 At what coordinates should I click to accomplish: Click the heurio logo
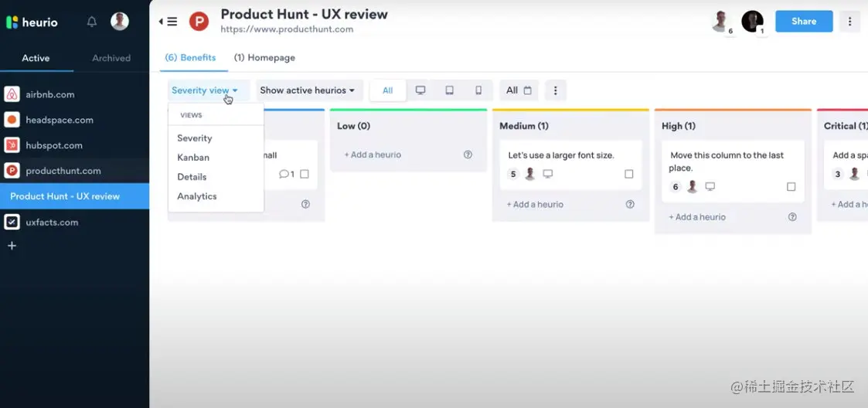coord(32,22)
